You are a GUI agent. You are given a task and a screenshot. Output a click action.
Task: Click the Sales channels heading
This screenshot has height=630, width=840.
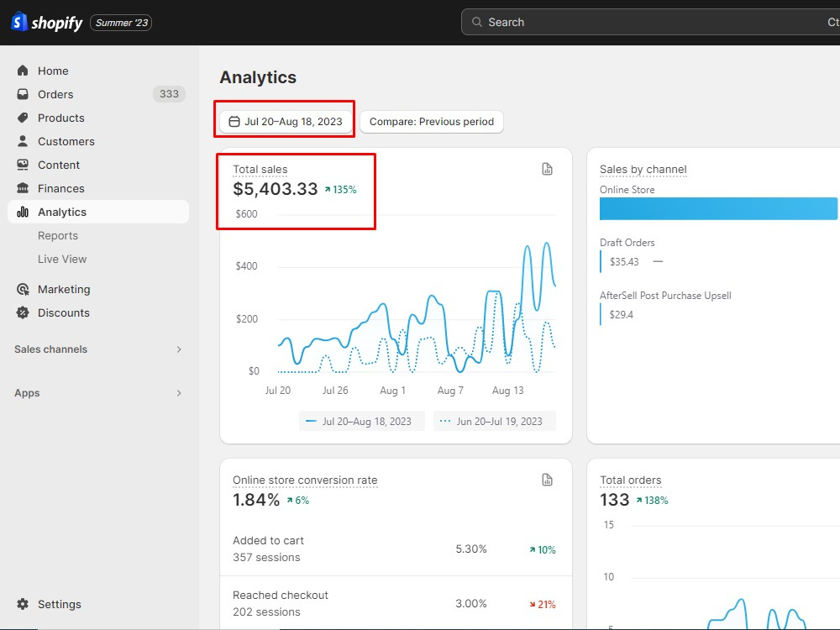tap(51, 349)
